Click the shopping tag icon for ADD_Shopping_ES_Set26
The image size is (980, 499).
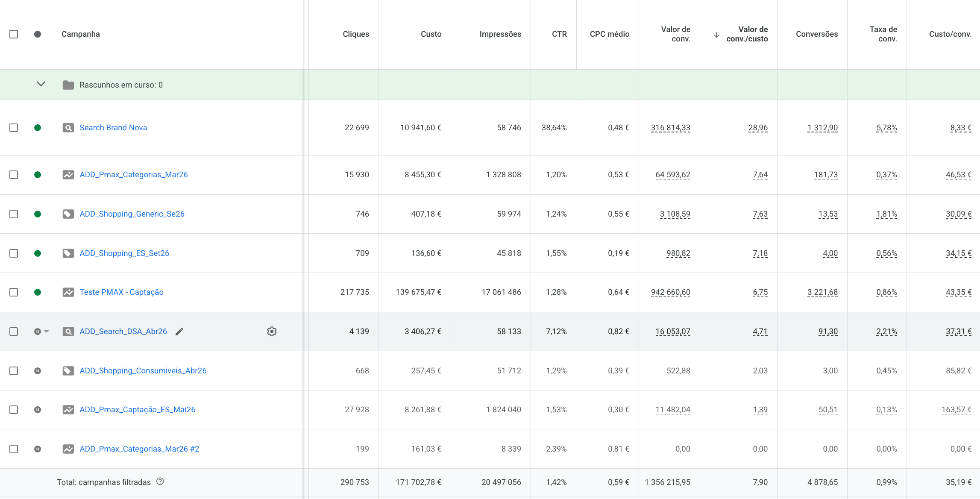[x=68, y=253]
